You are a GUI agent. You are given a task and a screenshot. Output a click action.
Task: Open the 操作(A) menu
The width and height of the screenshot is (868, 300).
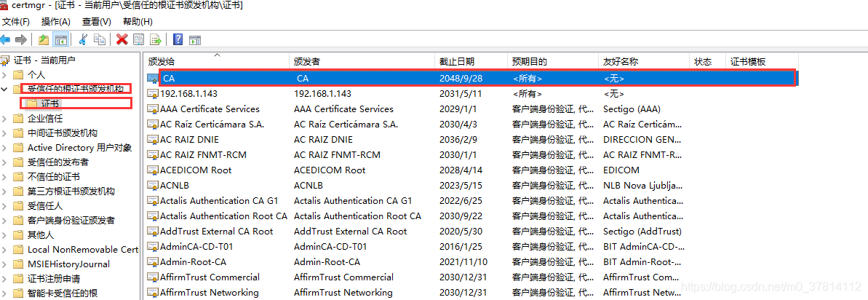[x=56, y=22]
